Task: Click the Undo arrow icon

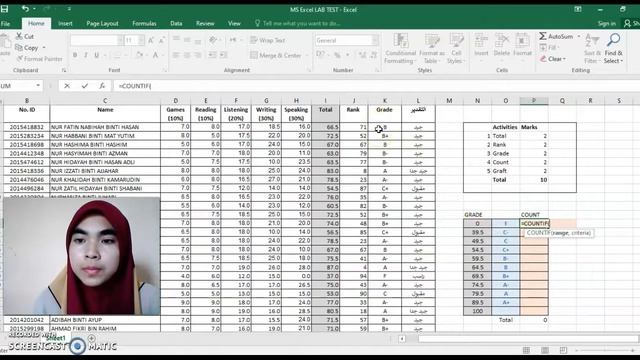Action: [x=25, y=9]
